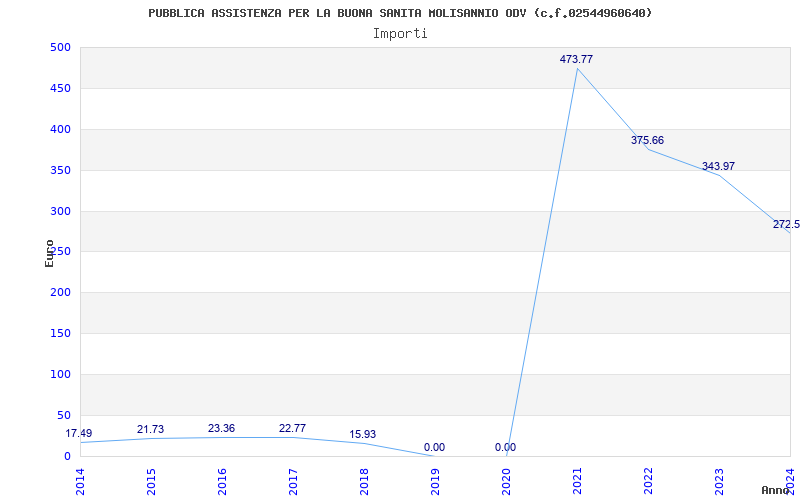Click the 350 y-axis tick label
This screenshot has width=800, height=500.
click(60, 170)
